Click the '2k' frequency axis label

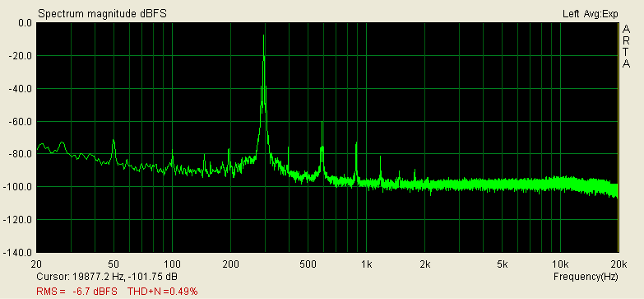click(425, 264)
